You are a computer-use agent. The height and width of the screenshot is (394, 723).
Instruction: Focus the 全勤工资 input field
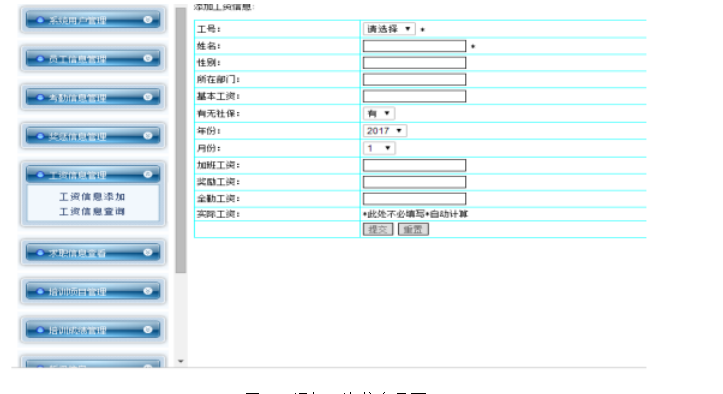[x=414, y=198]
